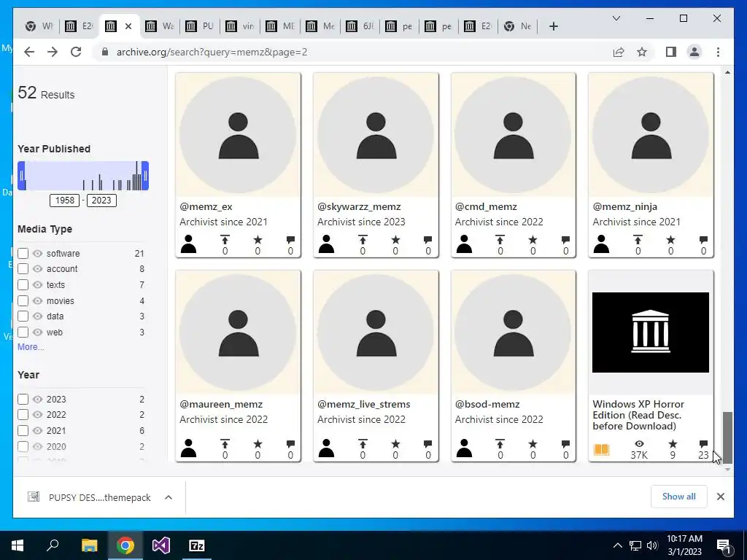
Task: Open the @bsod-memz account link
Action: point(487,404)
